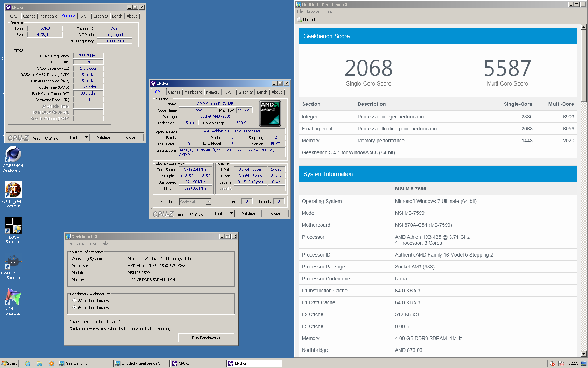Viewport: 588px width, 368px height.
Task: Open the HDBC desktop shortcut
Action: (13, 230)
